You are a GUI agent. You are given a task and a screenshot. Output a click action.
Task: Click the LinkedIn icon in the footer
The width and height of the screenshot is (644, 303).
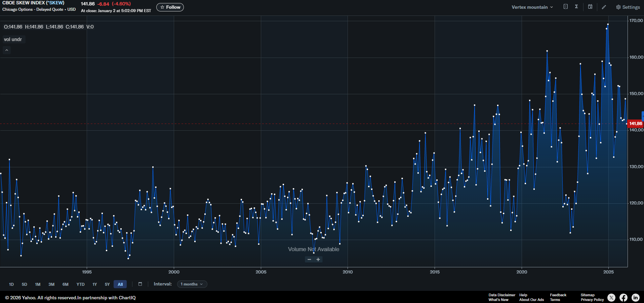(x=636, y=298)
